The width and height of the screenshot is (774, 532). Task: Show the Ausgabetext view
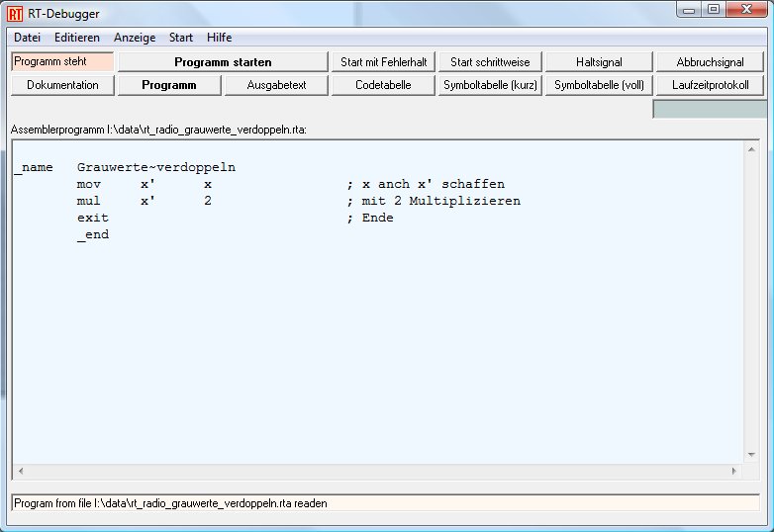click(x=275, y=85)
